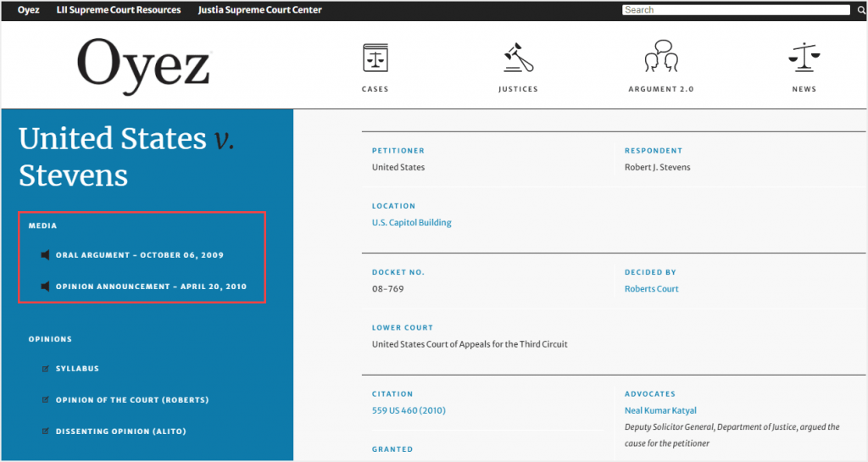
Task: Click the MEDIA heading
Action: pos(42,225)
